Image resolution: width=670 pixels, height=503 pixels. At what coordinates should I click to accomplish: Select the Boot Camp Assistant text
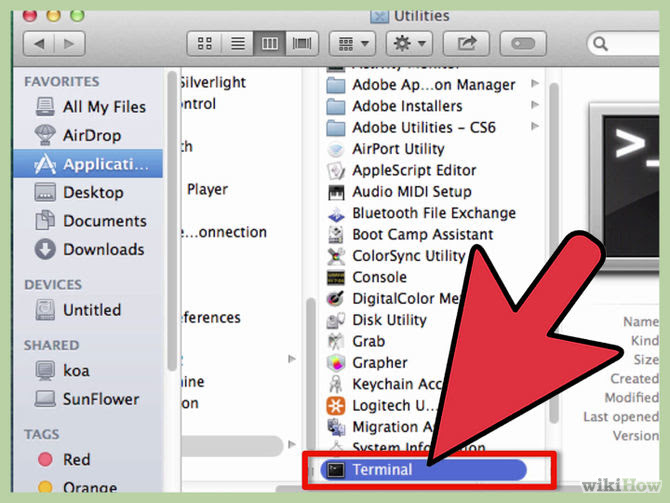pyautogui.click(x=423, y=235)
